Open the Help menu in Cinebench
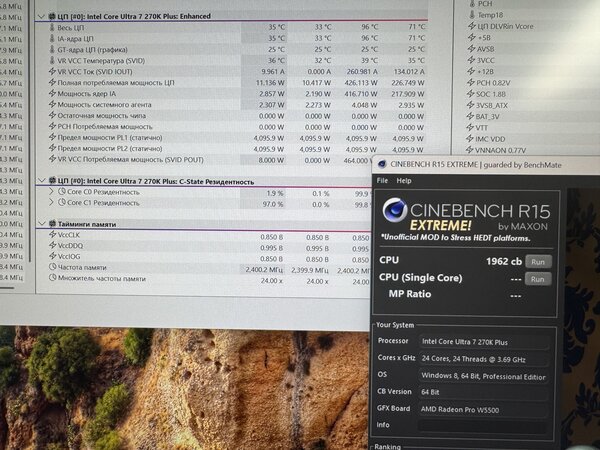 [404, 181]
